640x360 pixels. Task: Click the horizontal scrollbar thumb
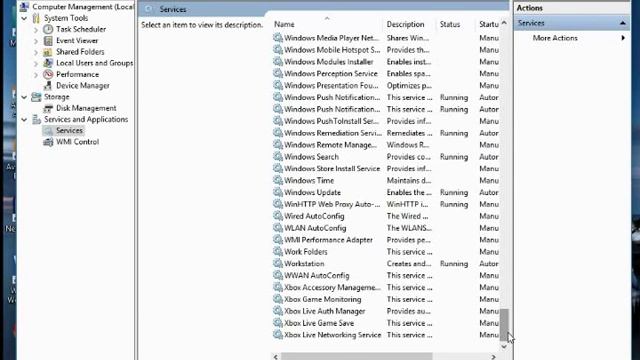click(357, 357)
